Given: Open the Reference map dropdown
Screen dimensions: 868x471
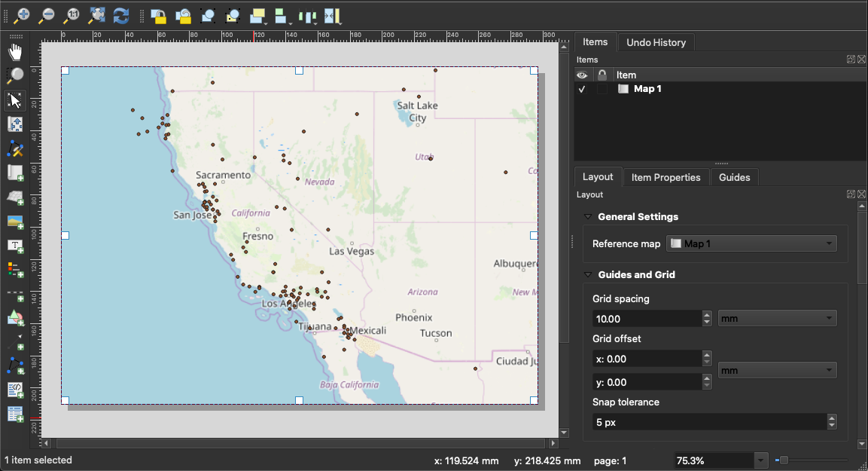Looking at the screenshot, I should point(752,243).
